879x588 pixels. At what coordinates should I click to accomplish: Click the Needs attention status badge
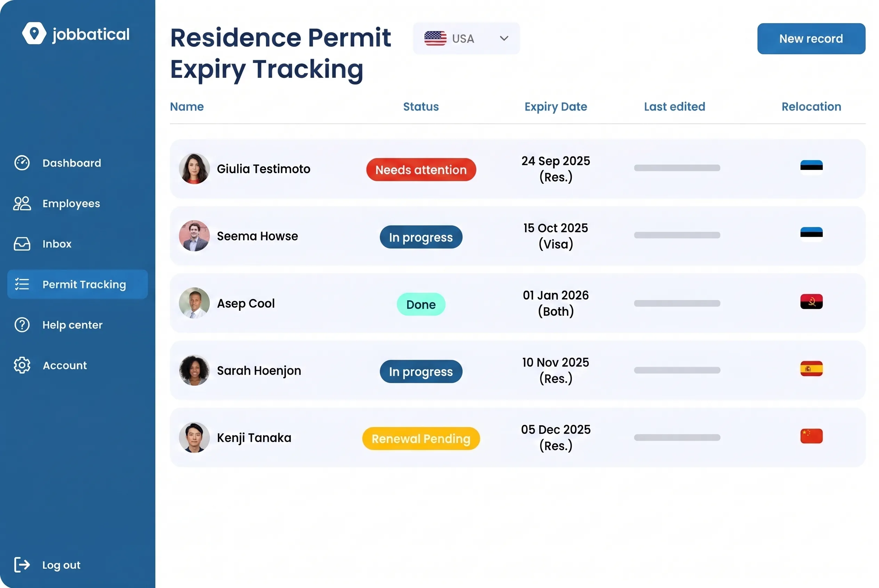tap(421, 170)
